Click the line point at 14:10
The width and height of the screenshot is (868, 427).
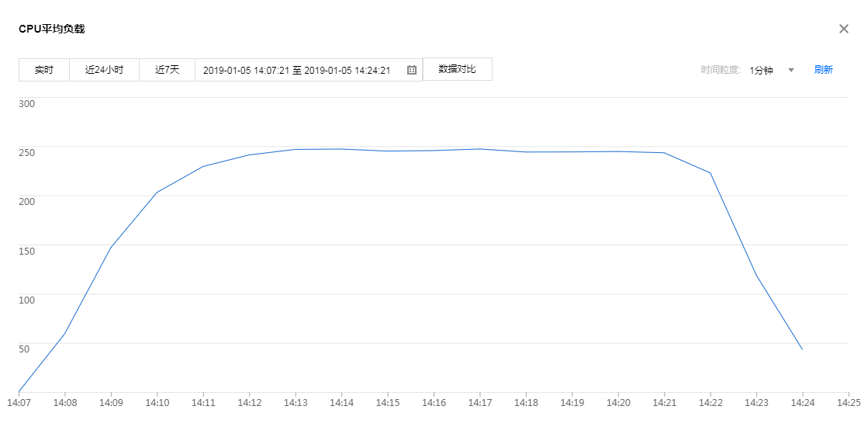pyautogui.click(x=157, y=193)
